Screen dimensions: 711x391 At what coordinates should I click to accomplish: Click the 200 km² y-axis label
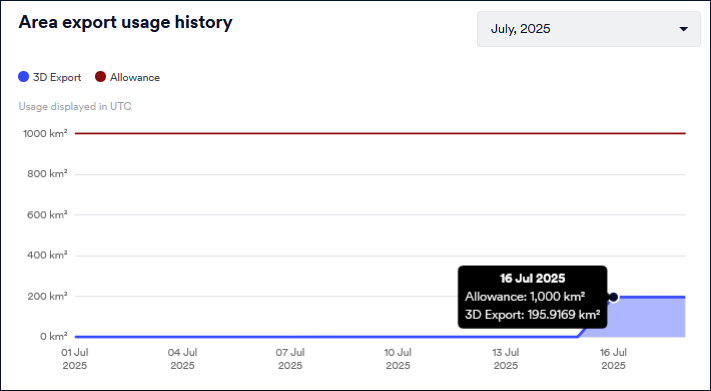coord(47,296)
